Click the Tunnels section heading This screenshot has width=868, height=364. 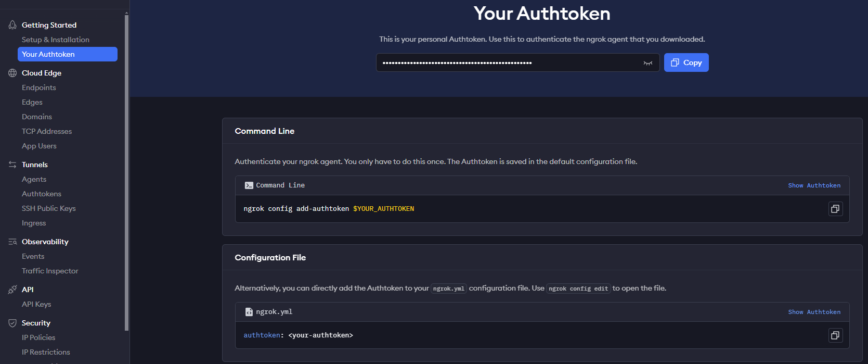35,165
